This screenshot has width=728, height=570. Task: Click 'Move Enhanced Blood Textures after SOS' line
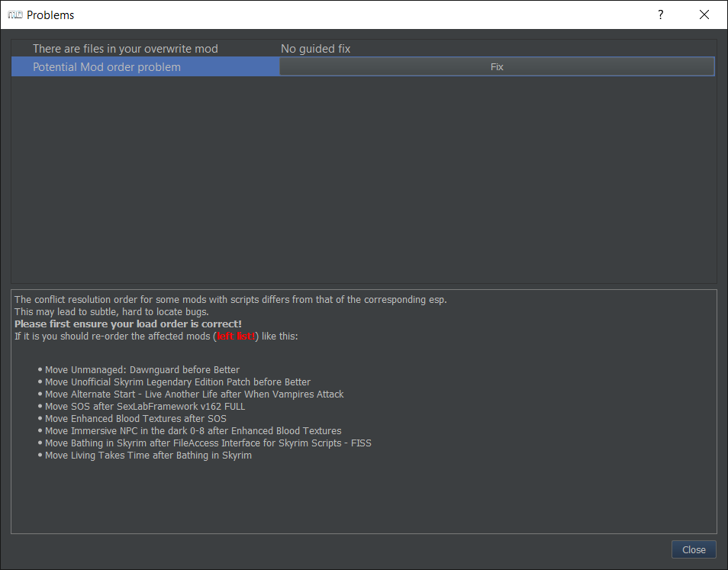click(x=136, y=419)
